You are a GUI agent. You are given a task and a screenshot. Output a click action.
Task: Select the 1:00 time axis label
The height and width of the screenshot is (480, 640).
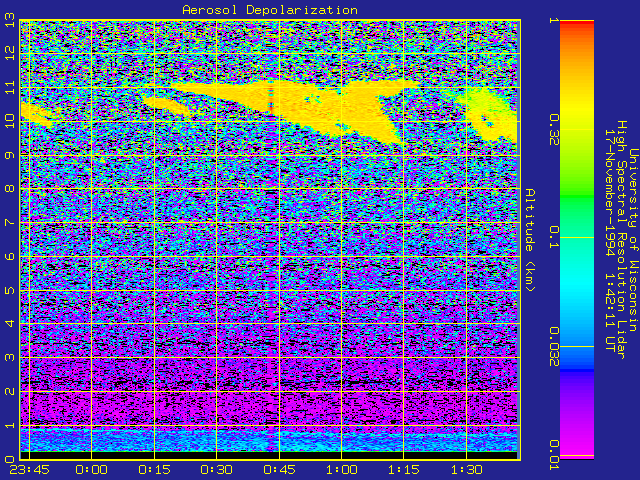point(342,470)
